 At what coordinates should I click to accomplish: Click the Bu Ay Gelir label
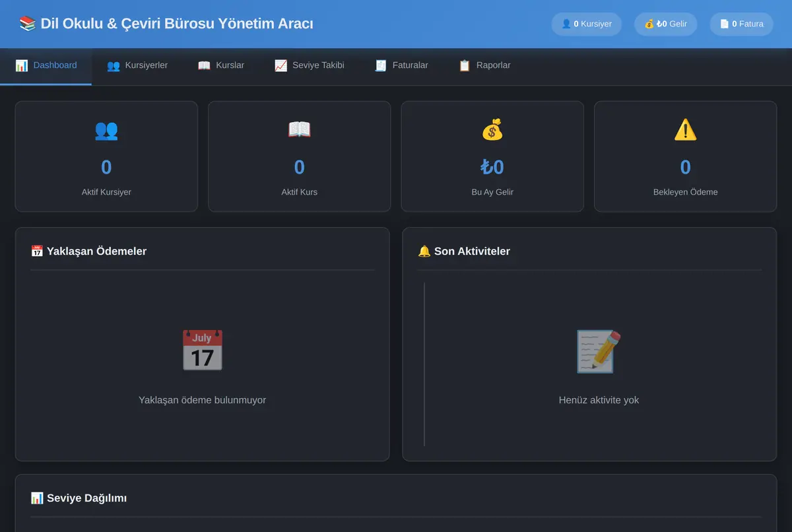click(492, 192)
